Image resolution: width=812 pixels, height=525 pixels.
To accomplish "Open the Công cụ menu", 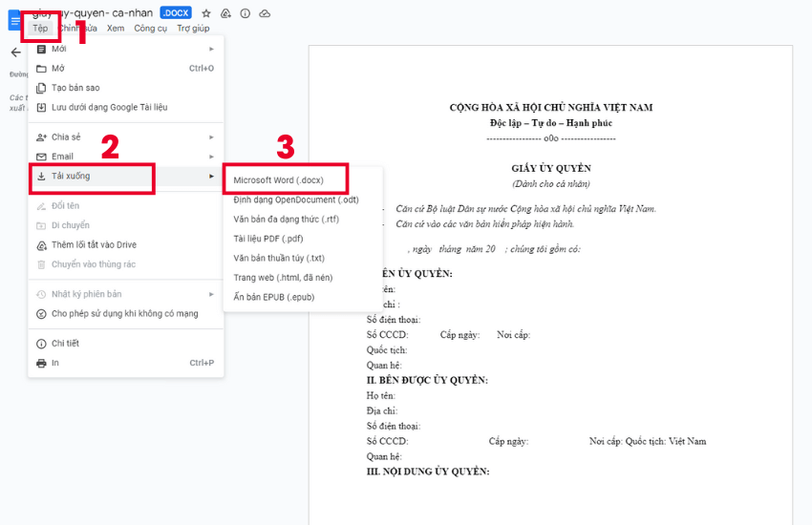I will click(150, 28).
